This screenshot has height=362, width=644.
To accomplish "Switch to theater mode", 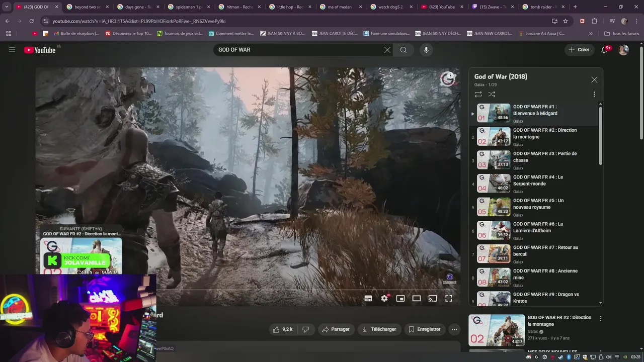I will tap(417, 298).
